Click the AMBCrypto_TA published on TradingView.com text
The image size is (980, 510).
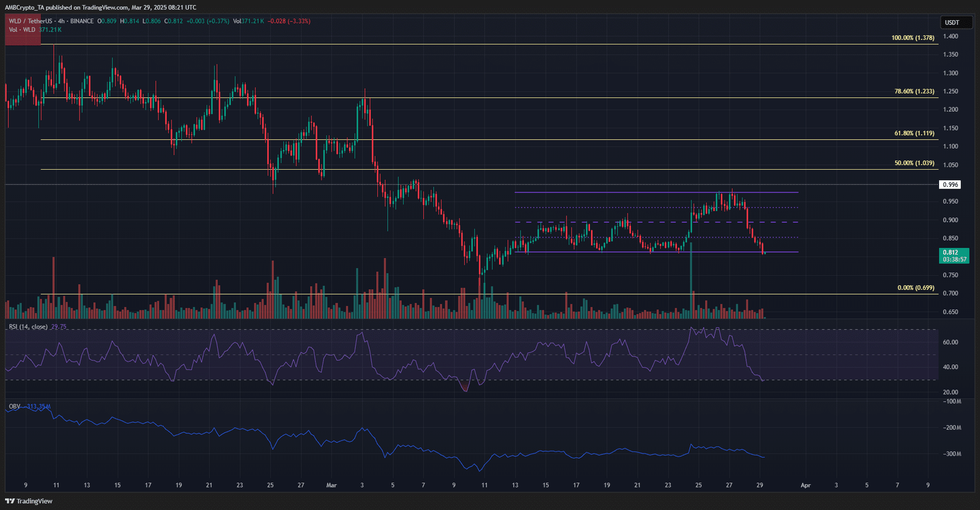100,7
